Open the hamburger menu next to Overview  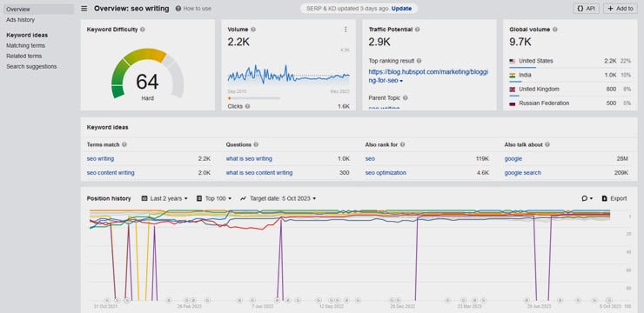(84, 9)
